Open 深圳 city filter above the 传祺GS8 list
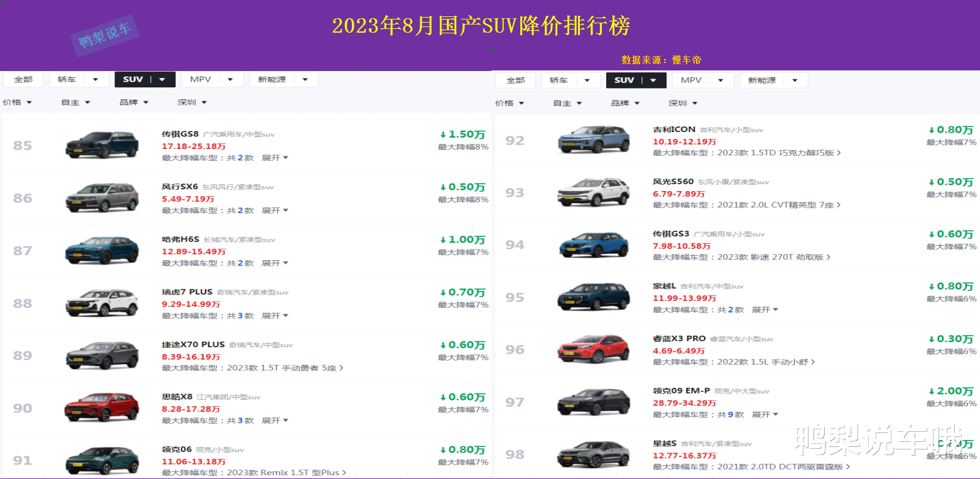980x479 pixels. tap(192, 102)
